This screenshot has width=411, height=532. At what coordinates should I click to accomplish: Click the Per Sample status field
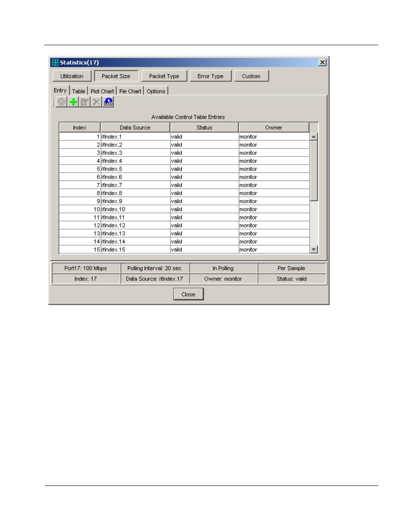click(292, 268)
